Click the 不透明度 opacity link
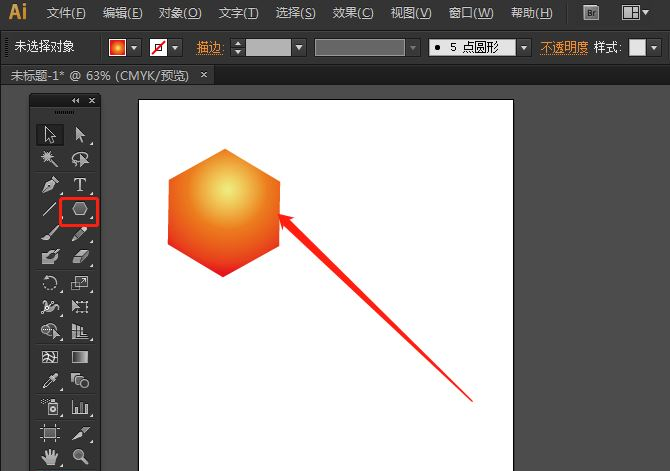The width and height of the screenshot is (670, 471). (x=564, y=47)
